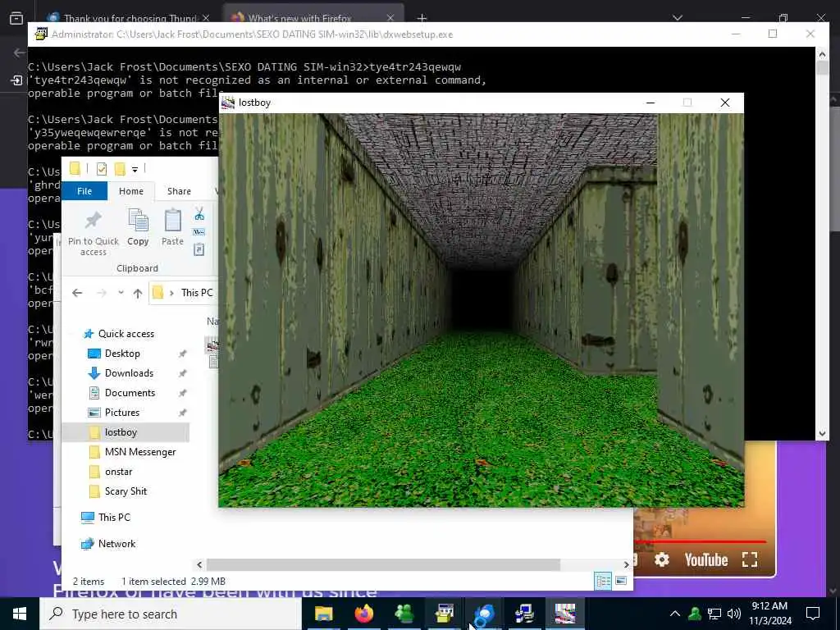Click the taskbar clock showing 9:12 AM
Screen dimensions: 840x630
pos(769,614)
